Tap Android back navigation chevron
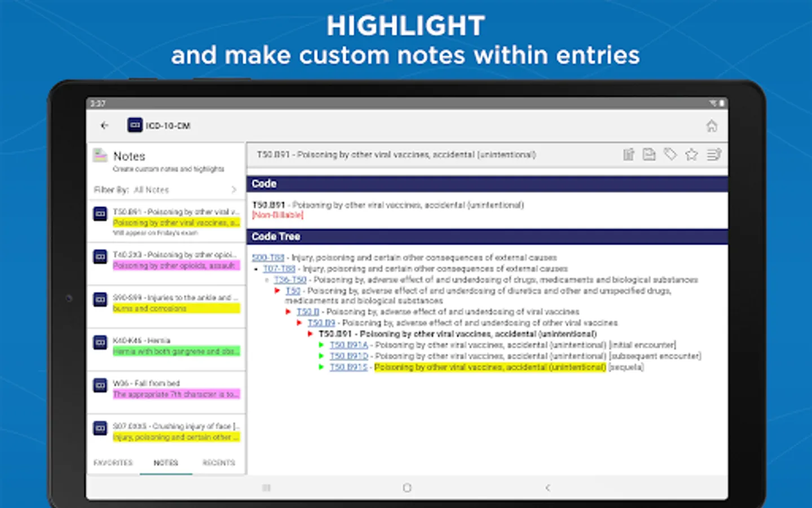The width and height of the screenshot is (812, 508). pos(548,488)
